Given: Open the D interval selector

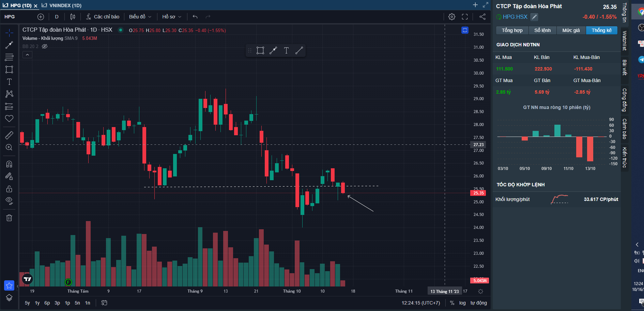Looking at the screenshot, I should [x=57, y=17].
